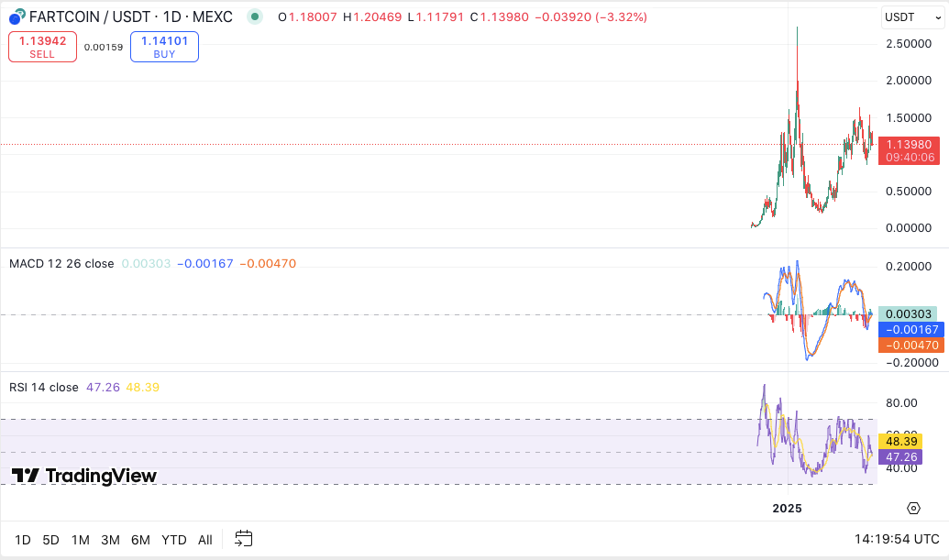Switch to the 5D range tab
The height and width of the screenshot is (560, 949).
[50, 540]
